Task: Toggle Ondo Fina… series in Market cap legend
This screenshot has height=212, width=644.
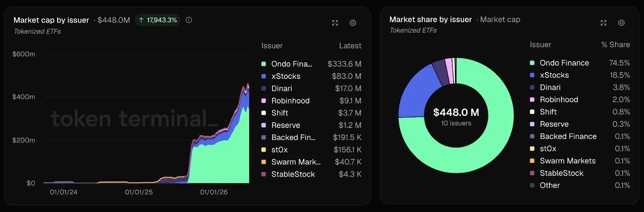Action: coord(311,64)
